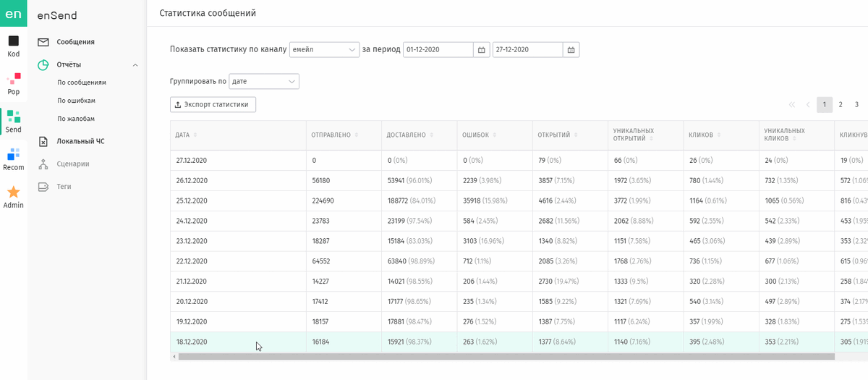Open По жалобам report
This screenshot has height=380, width=868.
(76, 119)
